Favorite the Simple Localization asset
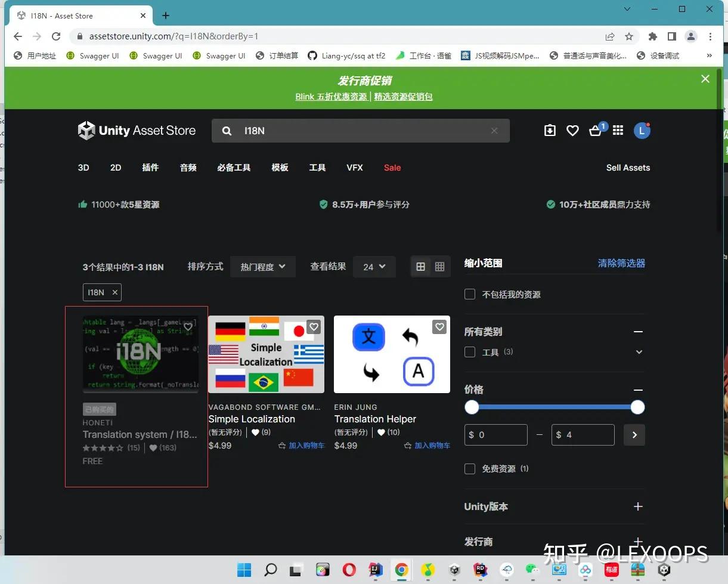The image size is (728, 584). click(x=314, y=327)
